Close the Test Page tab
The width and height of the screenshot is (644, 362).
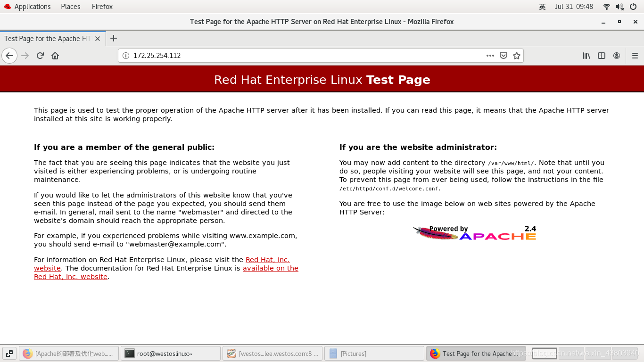[x=98, y=39]
